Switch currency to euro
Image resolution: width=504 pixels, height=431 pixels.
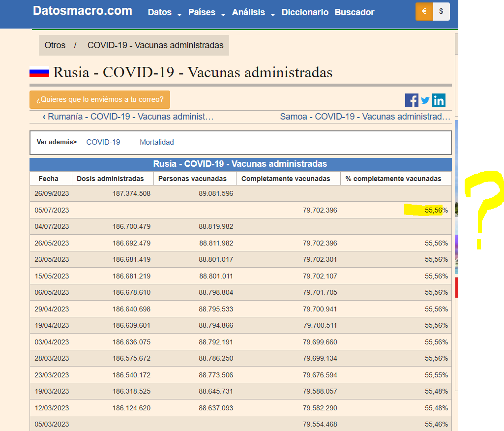click(x=424, y=12)
